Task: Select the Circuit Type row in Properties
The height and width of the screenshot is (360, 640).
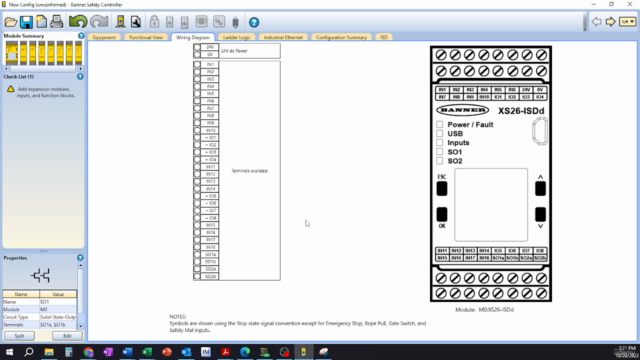Action: pos(40,317)
